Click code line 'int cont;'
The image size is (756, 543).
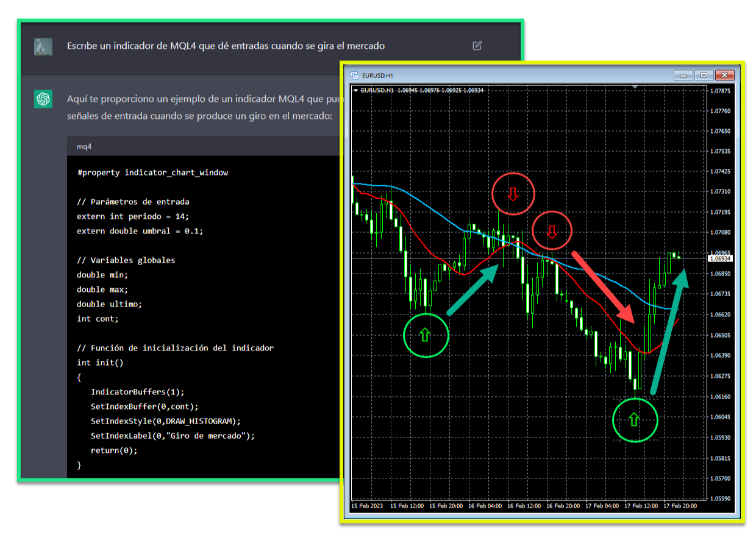pos(98,319)
